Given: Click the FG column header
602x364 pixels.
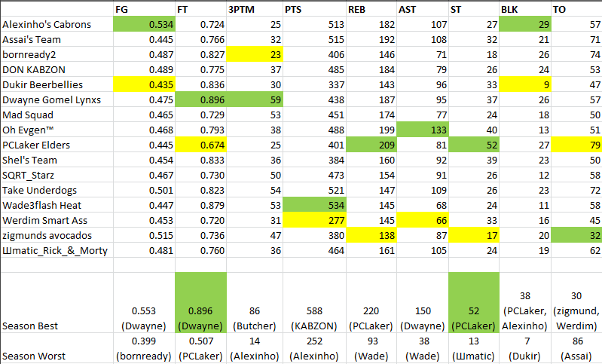Looking at the screenshot, I should [x=143, y=9].
